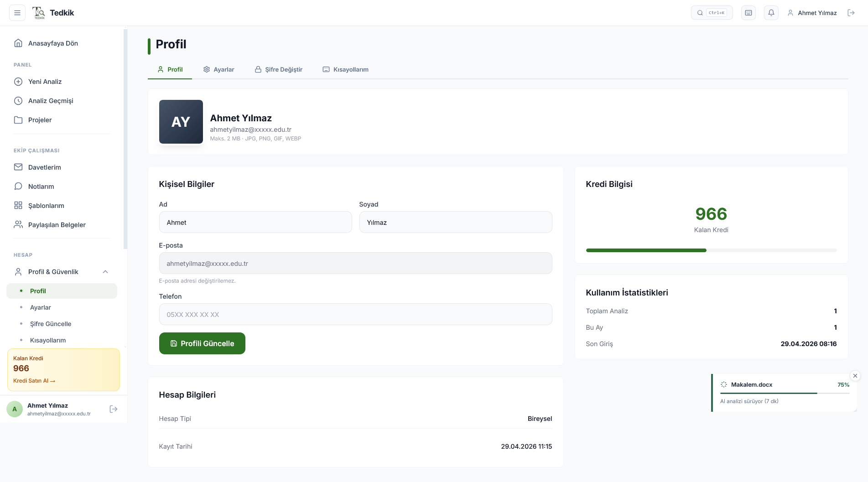Screen dimensions: 868x482
Task: Collapse the Profil & Güvenlik section
Action: [x=105, y=272]
